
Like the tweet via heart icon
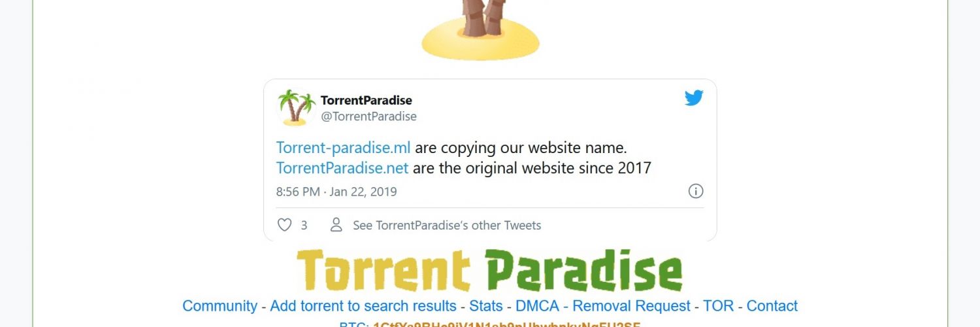pyautogui.click(x=284, y=225)
